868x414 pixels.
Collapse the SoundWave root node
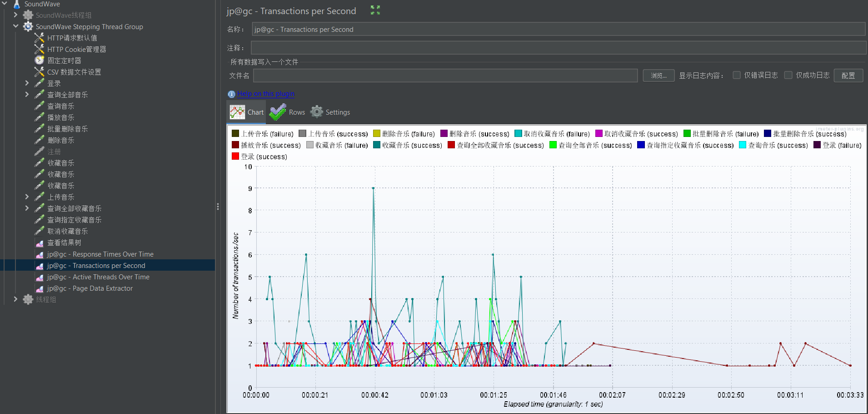point(5,4)
